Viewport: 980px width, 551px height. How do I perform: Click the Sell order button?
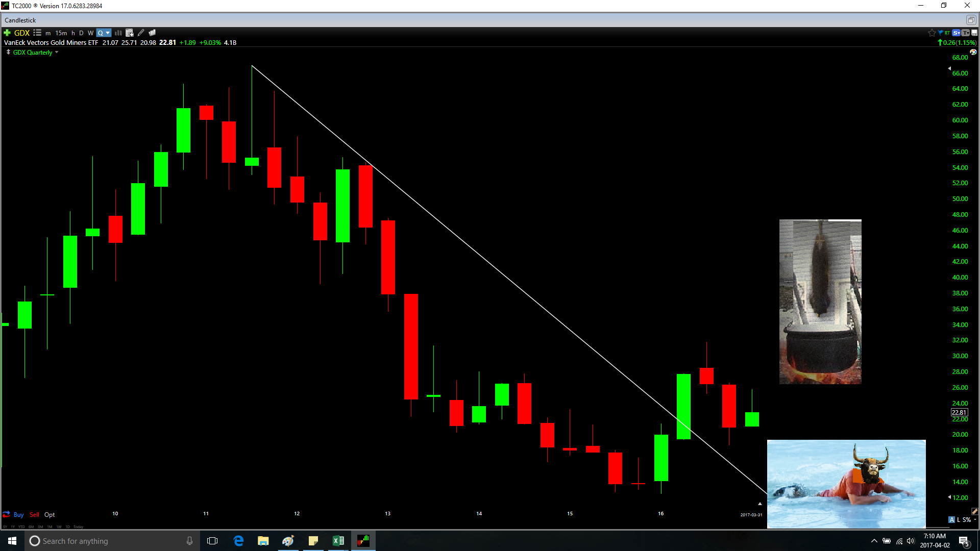(x=34, y=515)
